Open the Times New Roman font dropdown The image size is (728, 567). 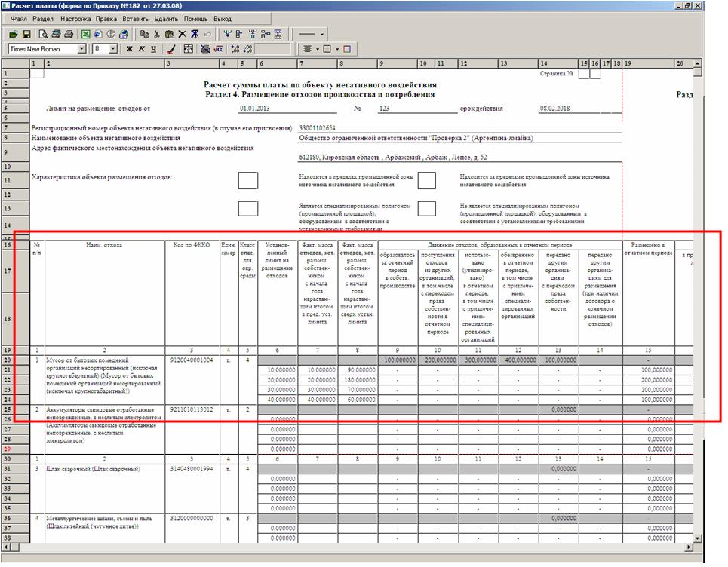click(x=81, y=49)
